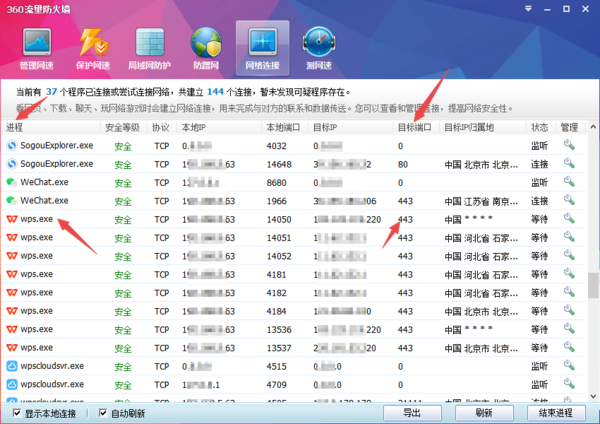
Task: Open the title bar dropdown menu icon
Action: click(x=528, y=8)
